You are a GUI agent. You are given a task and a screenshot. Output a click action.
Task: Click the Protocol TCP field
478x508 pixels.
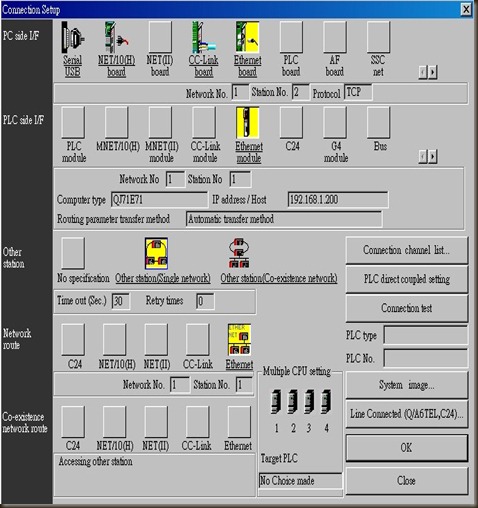358,92
